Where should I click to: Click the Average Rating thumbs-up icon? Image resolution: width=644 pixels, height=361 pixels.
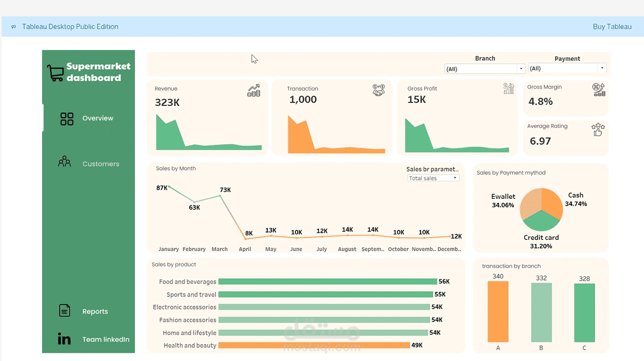[598, 130]
